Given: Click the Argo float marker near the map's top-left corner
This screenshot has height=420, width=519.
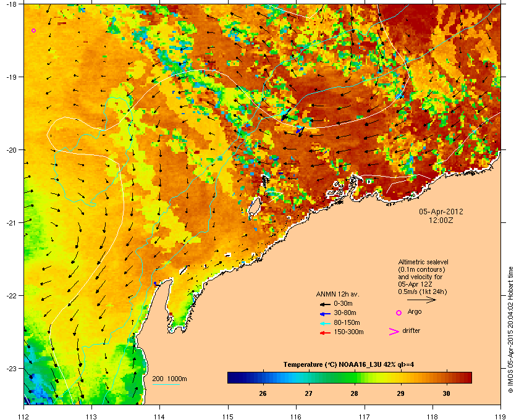Looking at the screenshot, I should click(x=33, y=31).
